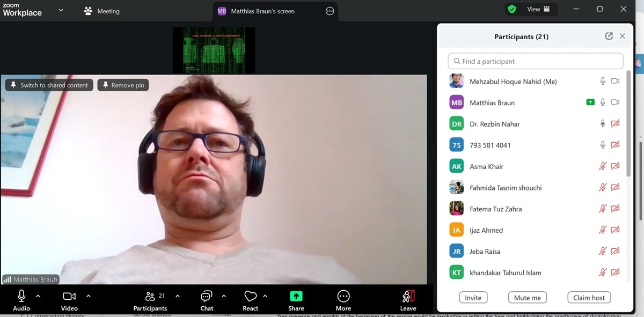The image size is (644, 317).
Task: Click the participants list scrollbar
Action: (x=628, y=123)
